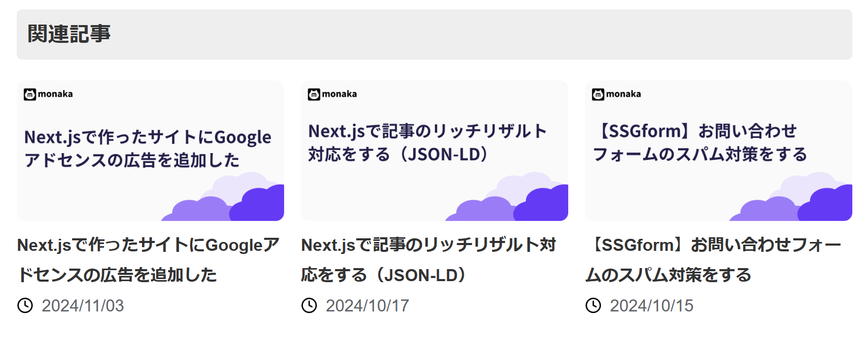Click the clock icon beside 2024/10/15

coord(593,306)
